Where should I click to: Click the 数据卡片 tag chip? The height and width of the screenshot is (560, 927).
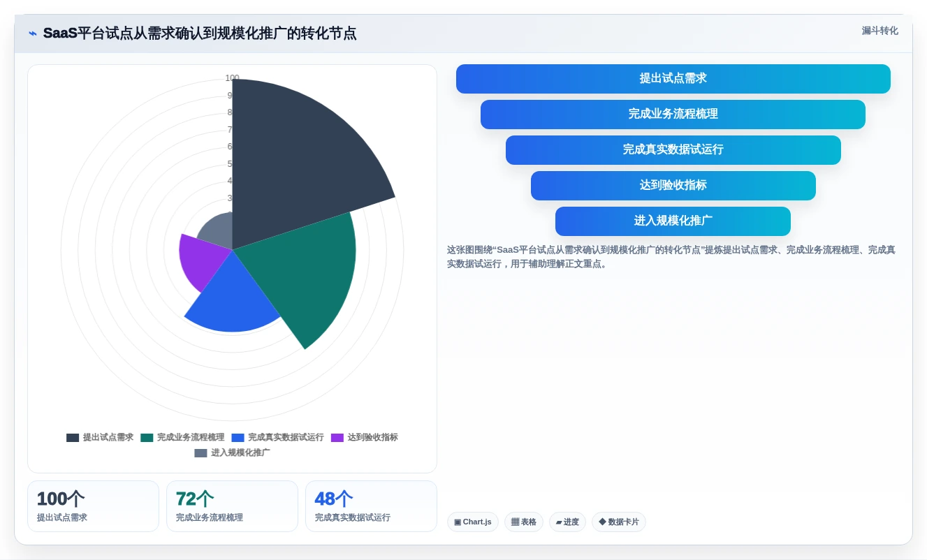[619, 522]
